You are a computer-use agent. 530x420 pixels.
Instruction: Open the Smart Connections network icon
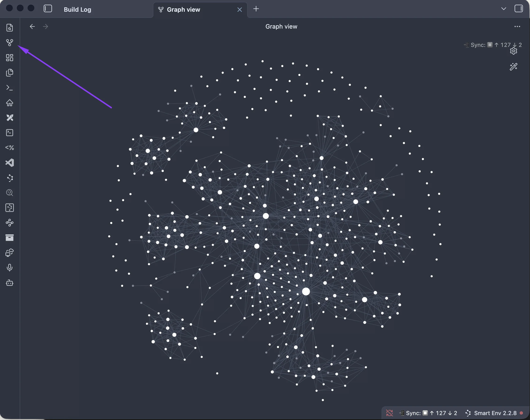pyautogui.click(x=10, y=178)
